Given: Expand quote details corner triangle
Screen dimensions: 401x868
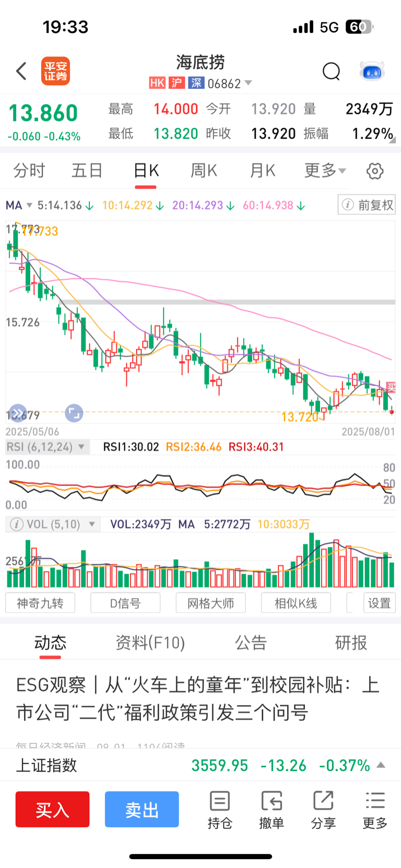Looking at the screenshot, I should 392,140.
